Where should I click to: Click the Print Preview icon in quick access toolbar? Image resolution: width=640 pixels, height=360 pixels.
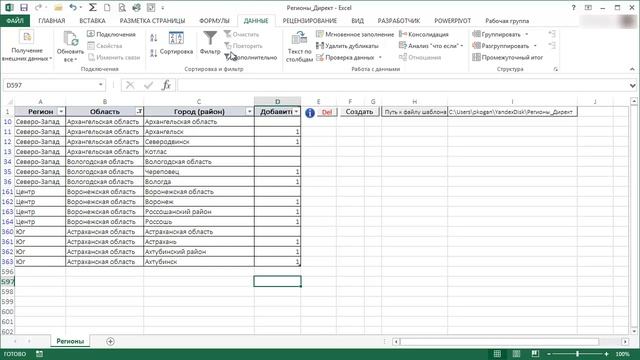[x=122, y=8]
